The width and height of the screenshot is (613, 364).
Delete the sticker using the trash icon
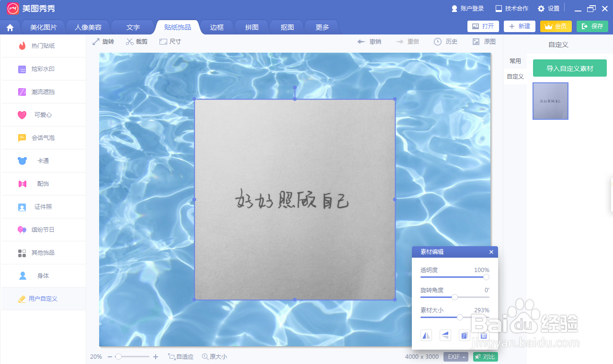pyautogui.click(x=483, y=335)
